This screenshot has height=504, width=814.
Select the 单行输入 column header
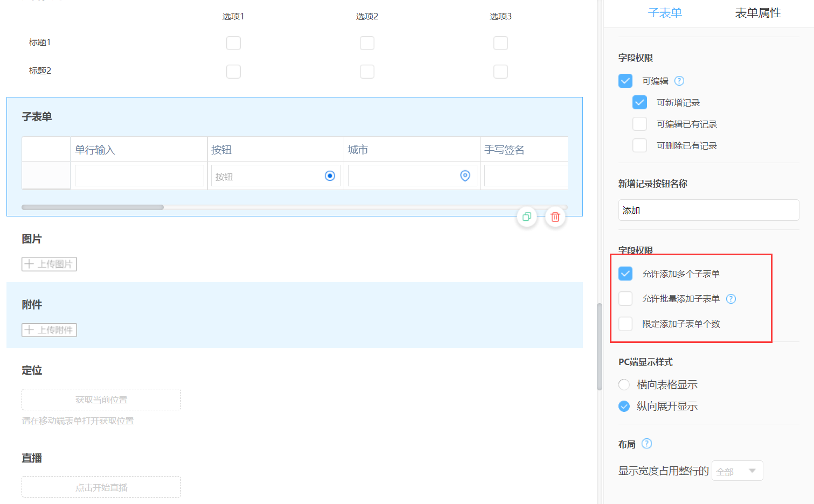pos(139,149)
